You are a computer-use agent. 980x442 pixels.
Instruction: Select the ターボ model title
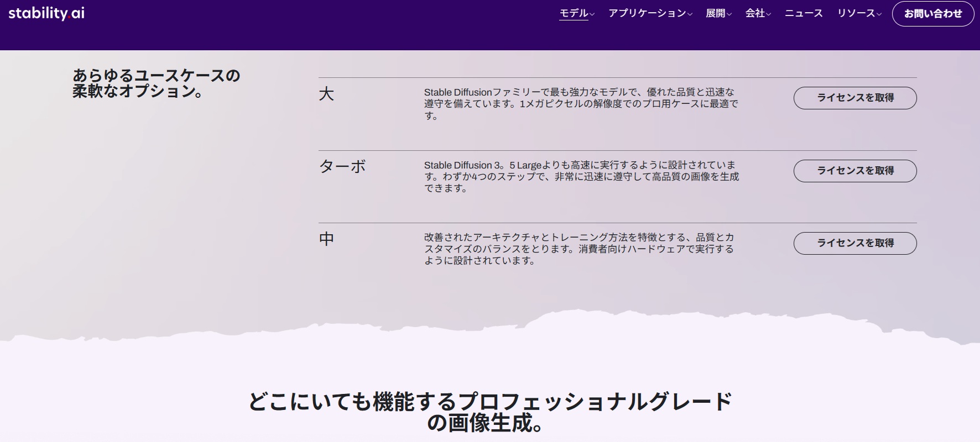click(x=342, y=166)
